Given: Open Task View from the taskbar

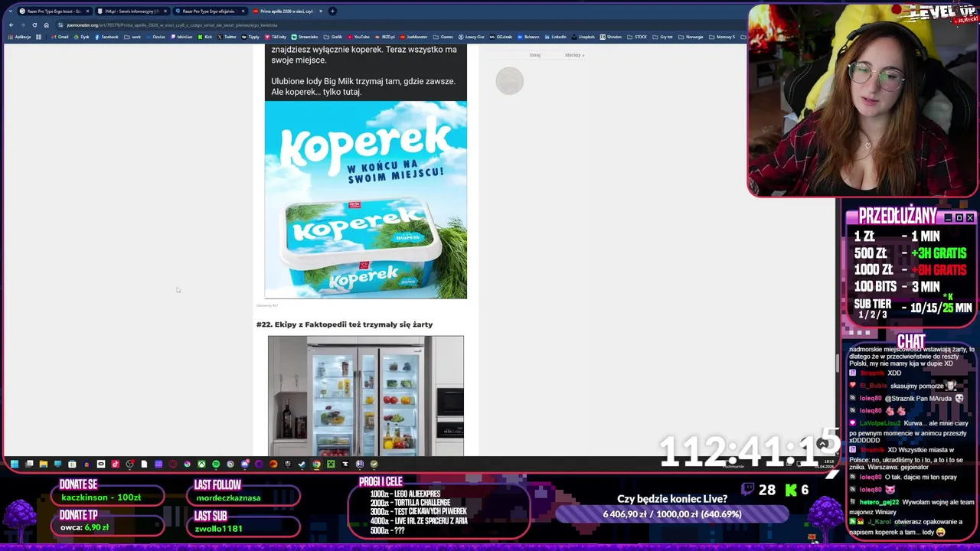Looking at the screenshot, I should pos(29,464).
